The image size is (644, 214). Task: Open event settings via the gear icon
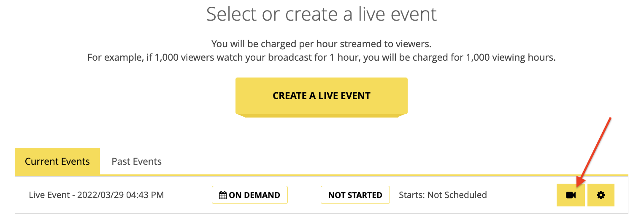click(601, 195)
